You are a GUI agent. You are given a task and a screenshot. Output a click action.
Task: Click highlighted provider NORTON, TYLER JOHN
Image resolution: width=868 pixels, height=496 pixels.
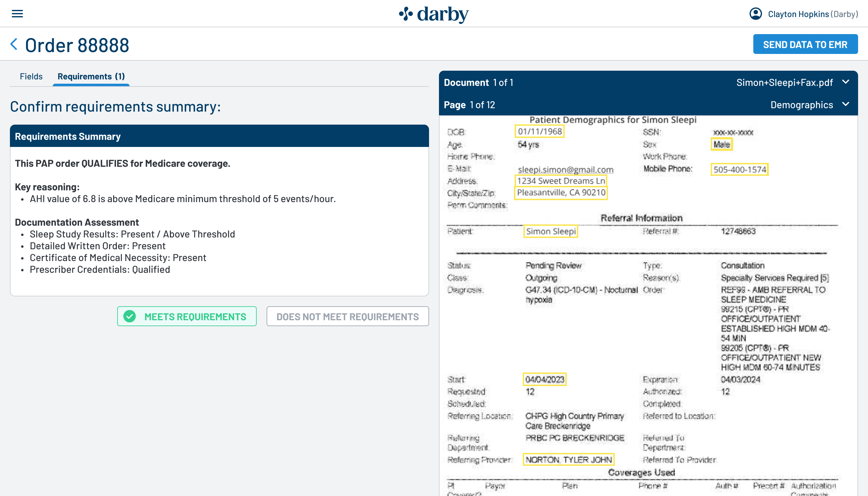568,459
